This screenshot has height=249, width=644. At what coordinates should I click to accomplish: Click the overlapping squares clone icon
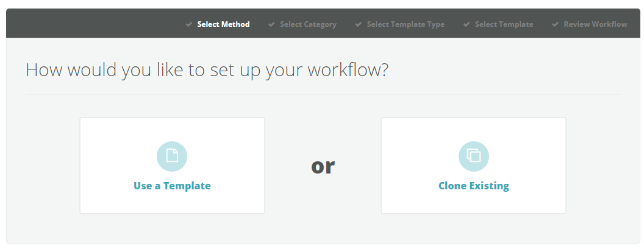tap(474, 156)
